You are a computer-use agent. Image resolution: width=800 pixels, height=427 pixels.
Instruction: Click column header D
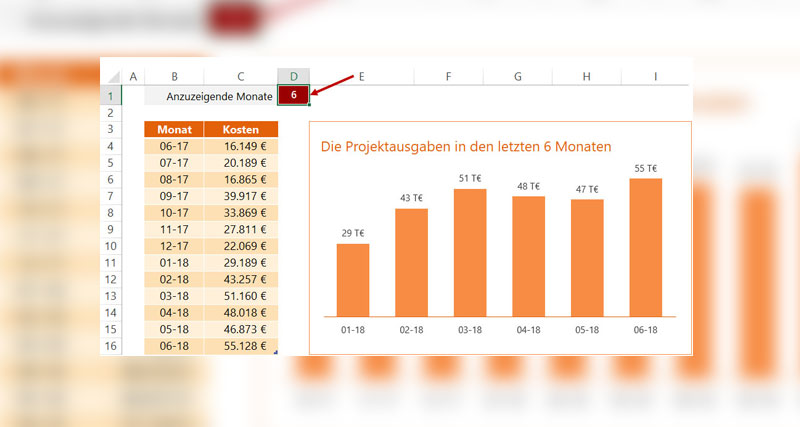pyautogui.click(x=294, y=76)
